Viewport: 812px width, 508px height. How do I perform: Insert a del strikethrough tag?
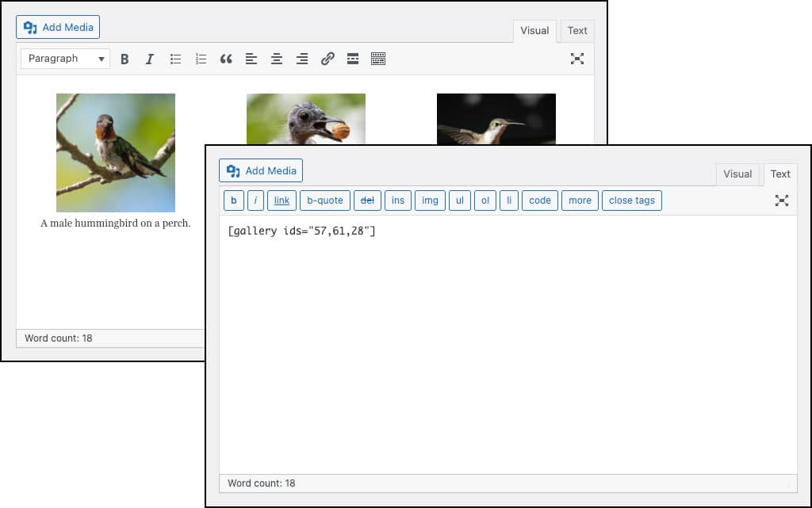pos(367,201)
